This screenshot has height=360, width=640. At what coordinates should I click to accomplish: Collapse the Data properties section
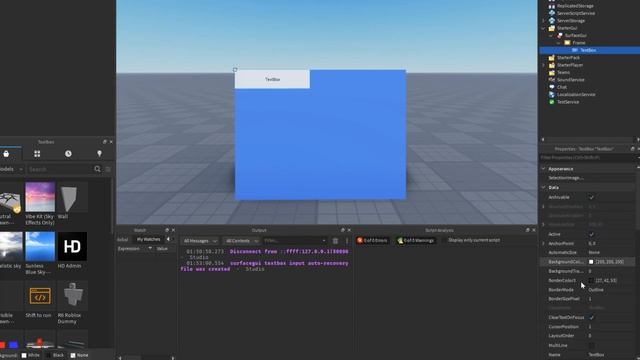click(x=543, y=187)
